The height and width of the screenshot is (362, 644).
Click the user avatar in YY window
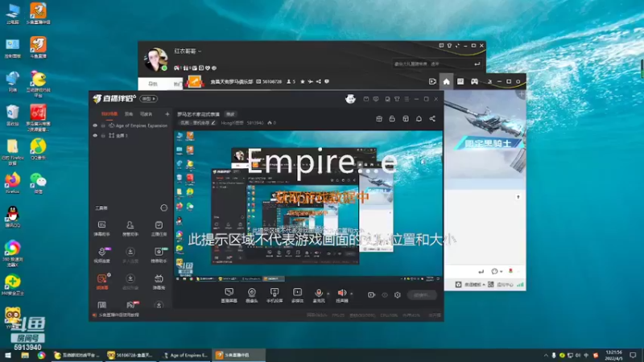click(155, 59)
